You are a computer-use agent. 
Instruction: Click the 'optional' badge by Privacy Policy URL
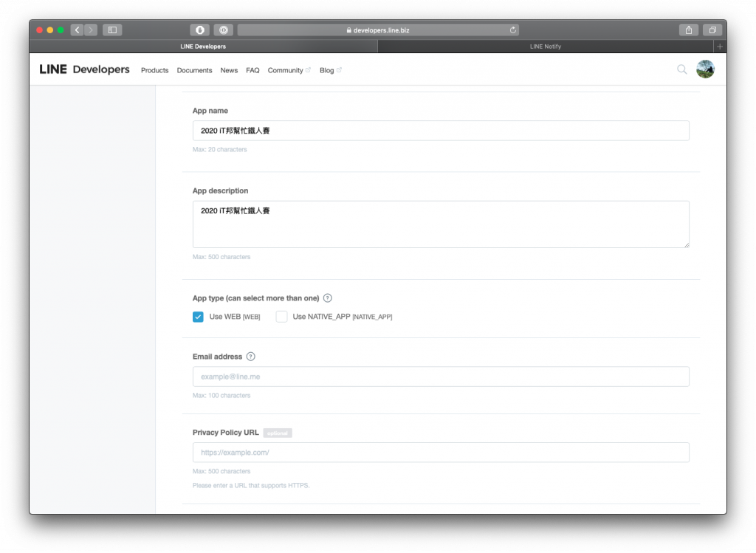[278, 433]
